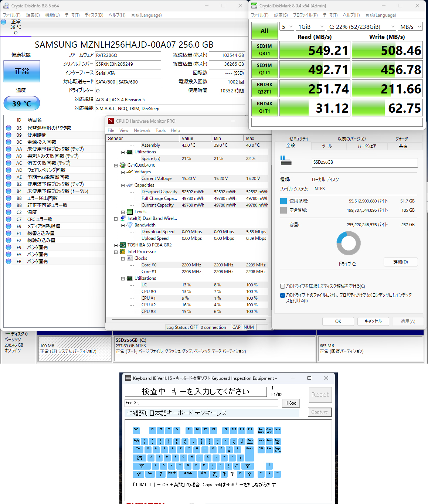This screenshot has height=504, width=428.
Task: Click the CPUID Hardware Monitor title bar icon
Action: (111, 121)
